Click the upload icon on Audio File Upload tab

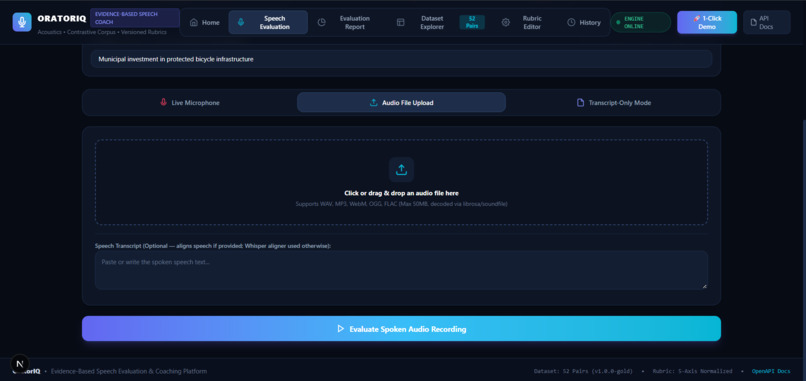click(x=374, y=103)
